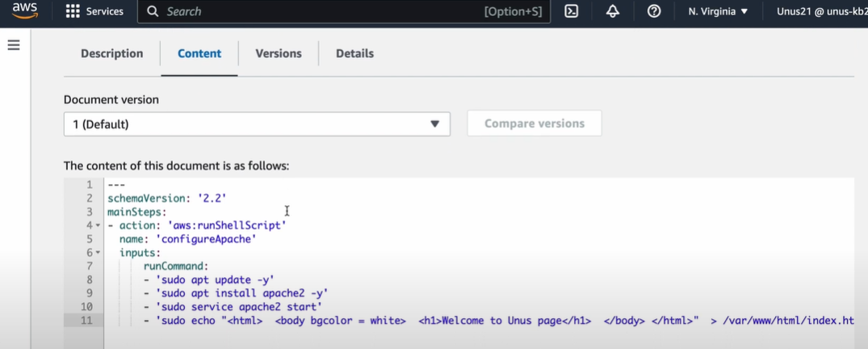Click the sudo echo html line
The width and height of the screenshot is (868, 349).
(498, 321)
